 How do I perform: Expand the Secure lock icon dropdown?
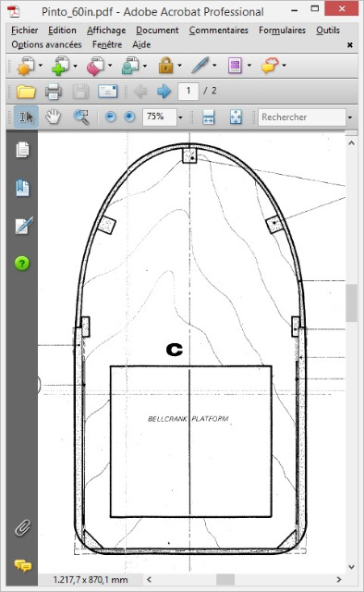pos(179,66)
